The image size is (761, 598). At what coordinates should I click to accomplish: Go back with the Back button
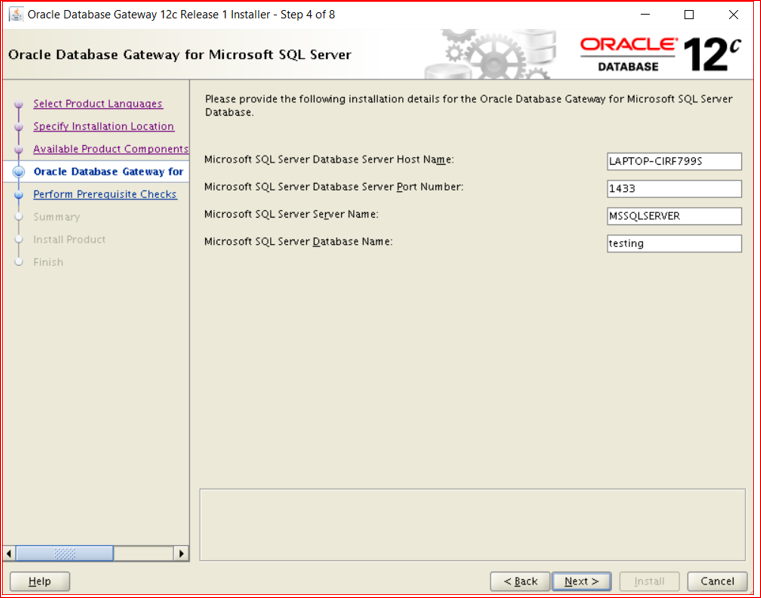click(520, 581)
